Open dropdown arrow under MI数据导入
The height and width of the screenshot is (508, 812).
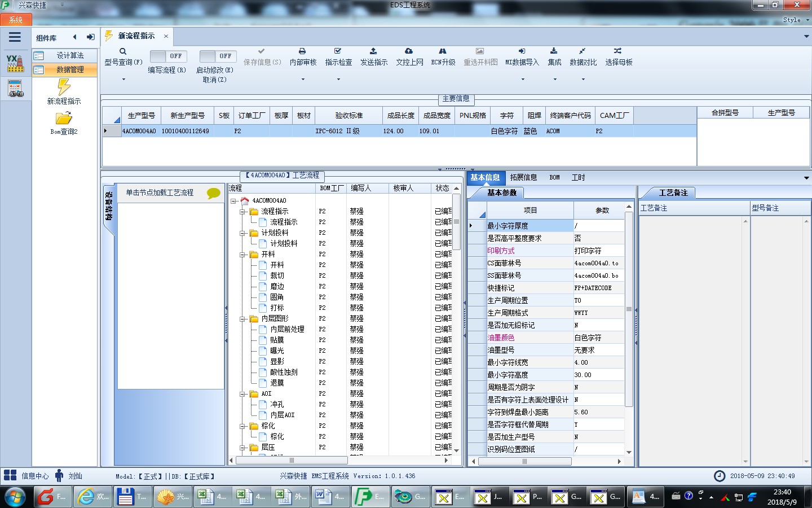pos(523,80)
